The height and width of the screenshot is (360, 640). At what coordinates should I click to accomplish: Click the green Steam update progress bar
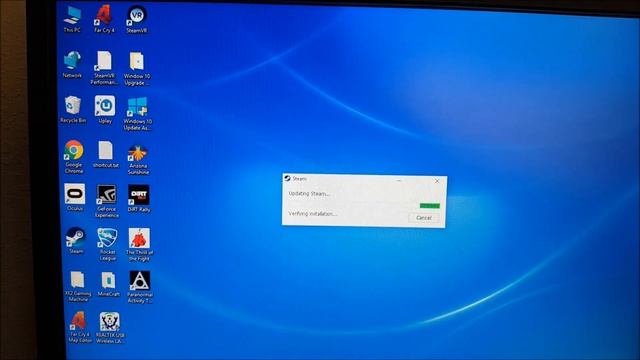pyautogui.click(x=430, y=206)
